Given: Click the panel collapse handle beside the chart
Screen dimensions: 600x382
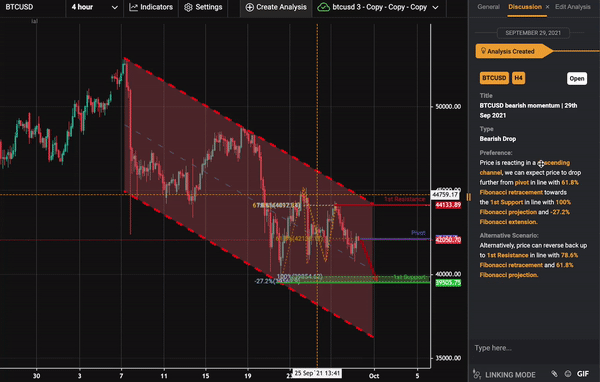Looking at the screenshot, I should (468, 197).
